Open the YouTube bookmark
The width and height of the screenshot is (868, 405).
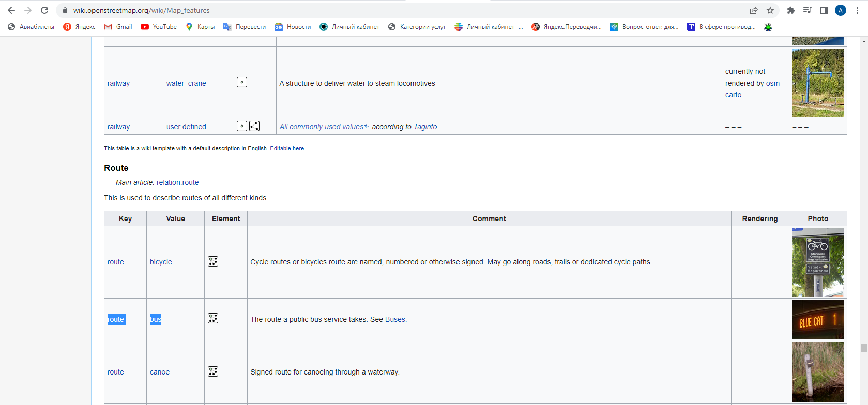click(159, 27)
